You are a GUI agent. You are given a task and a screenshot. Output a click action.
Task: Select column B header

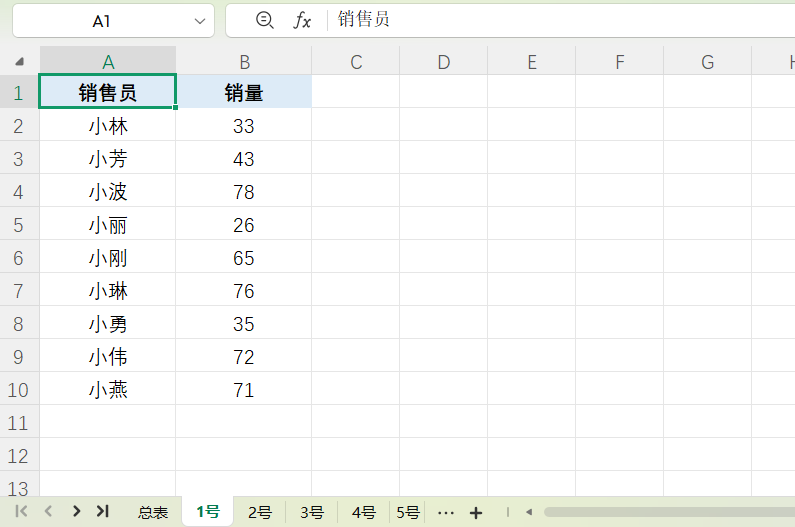click(244, 62)
